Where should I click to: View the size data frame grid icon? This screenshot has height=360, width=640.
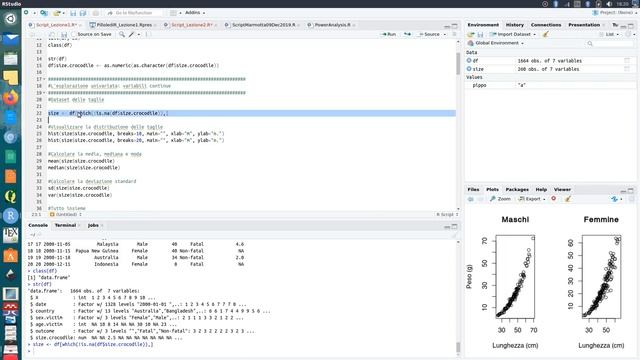pyautogui.click(x=627, y=69)
